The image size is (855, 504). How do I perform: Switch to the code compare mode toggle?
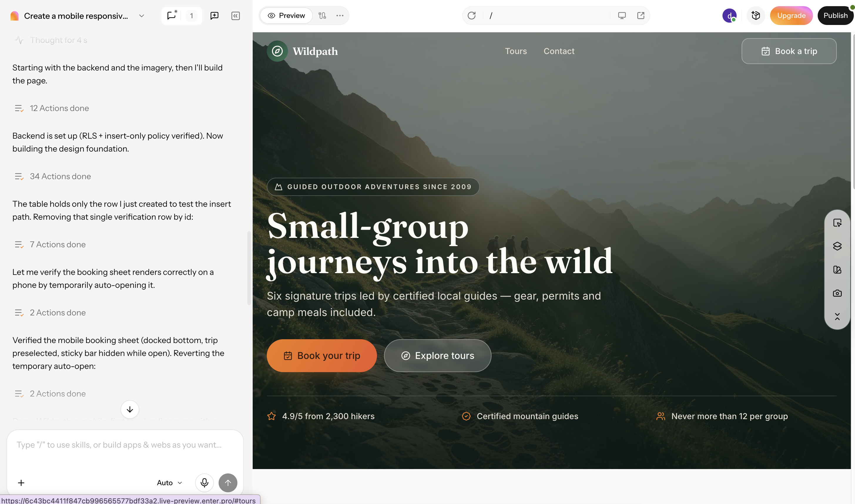coord(322,16)
